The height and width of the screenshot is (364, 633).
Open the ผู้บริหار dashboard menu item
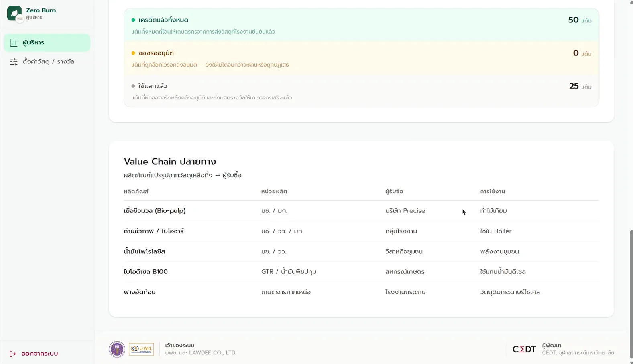pyautogui.click(x=47, y=42)
